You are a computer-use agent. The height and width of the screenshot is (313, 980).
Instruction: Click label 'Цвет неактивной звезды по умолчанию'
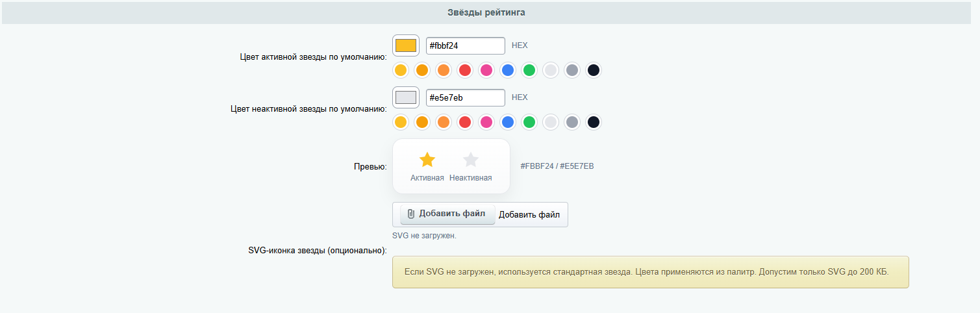[309, 109]
